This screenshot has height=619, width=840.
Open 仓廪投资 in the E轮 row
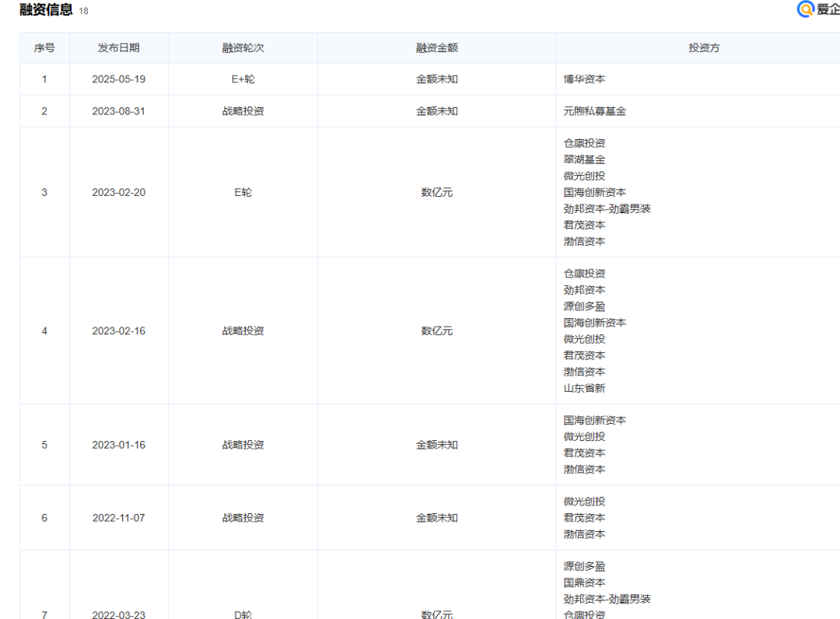pyautogui.click(x=584, y=143)
